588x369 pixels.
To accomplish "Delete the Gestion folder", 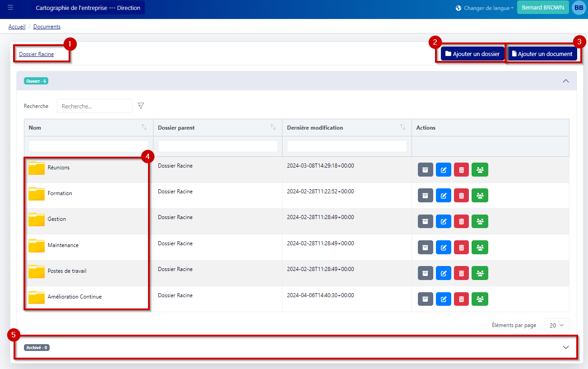I will pyautogui.click(x=461, y=221).
